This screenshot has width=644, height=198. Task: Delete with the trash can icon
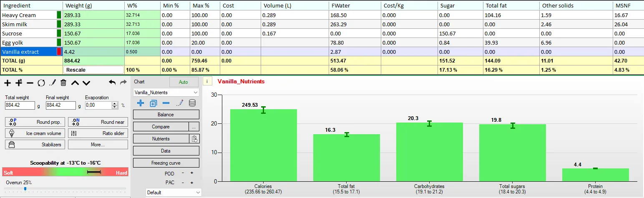point(63,83)
